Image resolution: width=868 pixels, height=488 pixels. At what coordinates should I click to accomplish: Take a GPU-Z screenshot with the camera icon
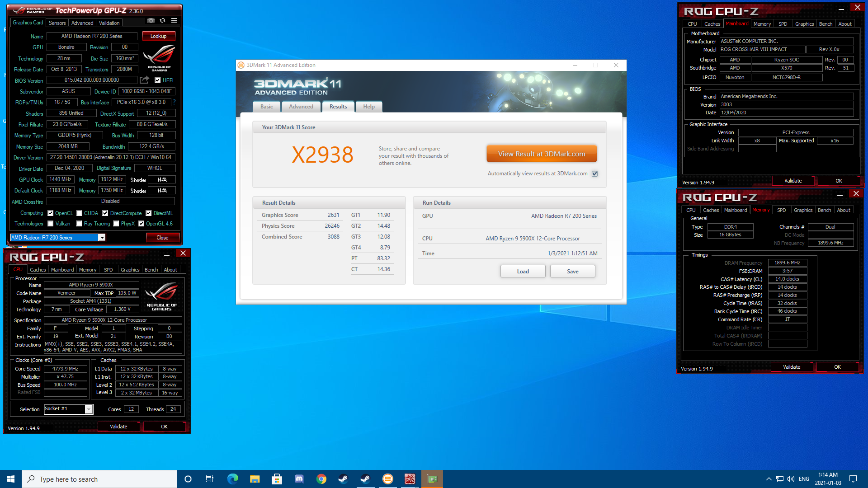[x=151, y=21]
